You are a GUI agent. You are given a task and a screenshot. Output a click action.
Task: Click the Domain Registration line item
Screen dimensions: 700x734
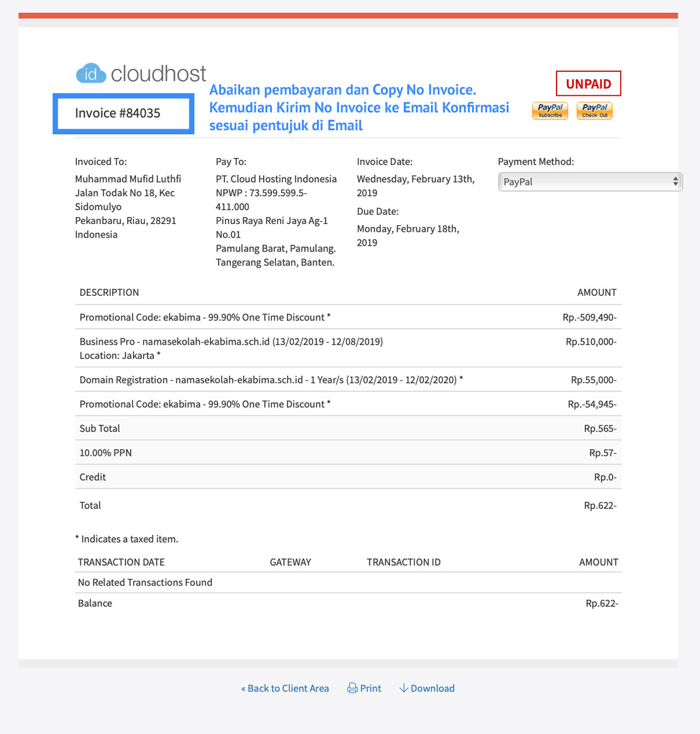pyautogui.click(x=271, y=380)
